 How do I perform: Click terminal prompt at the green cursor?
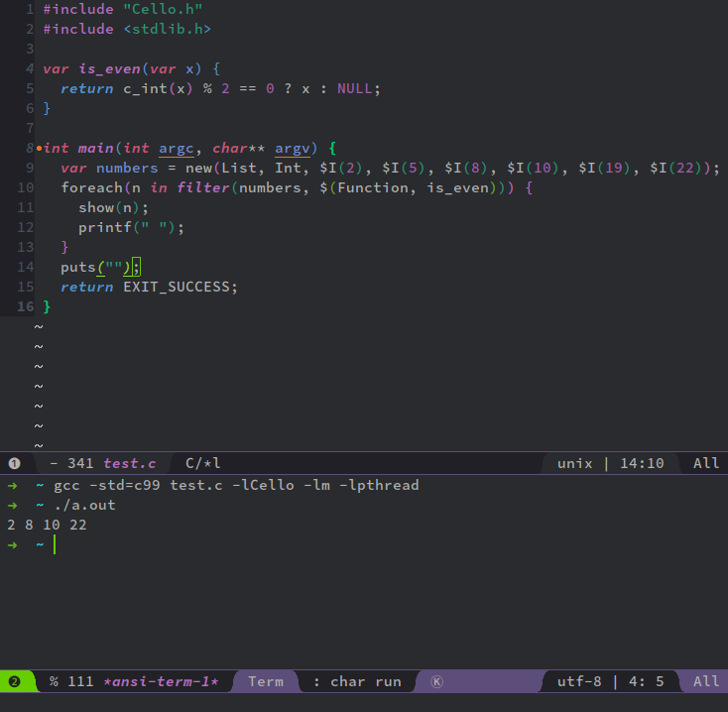click(x=55, y=544)
